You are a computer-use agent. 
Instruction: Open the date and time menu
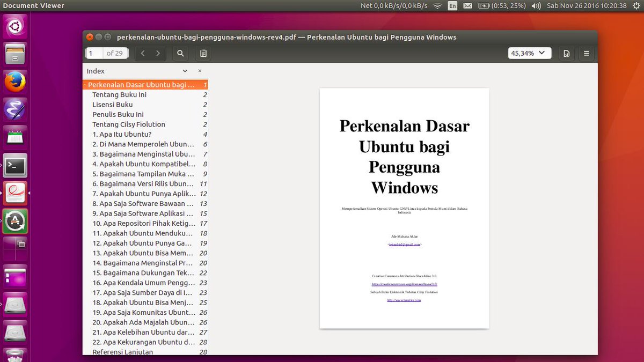pyautogui.click(x=586, y=6)
